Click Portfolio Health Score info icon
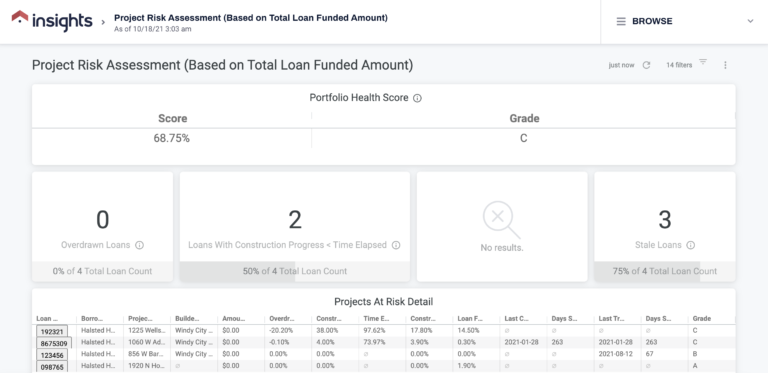The width and height of the screenshot is (768, 373). tap(417, 98)
